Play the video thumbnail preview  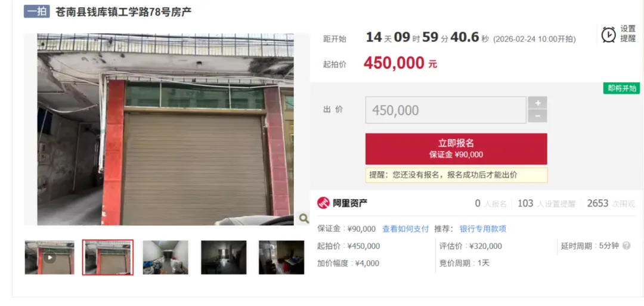point(49,258)
